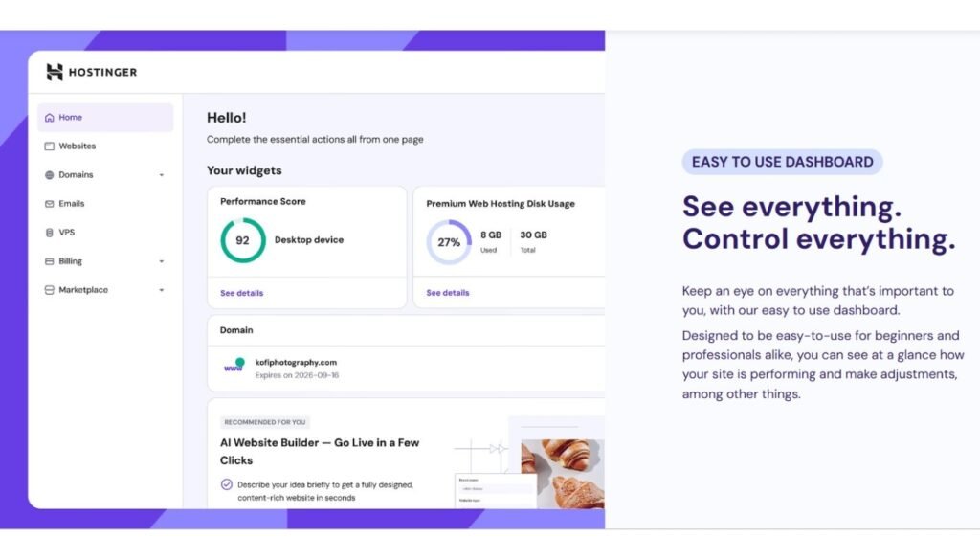
Task: Expand the Billing dropdown arrow
Action: (x=161, y=261)
